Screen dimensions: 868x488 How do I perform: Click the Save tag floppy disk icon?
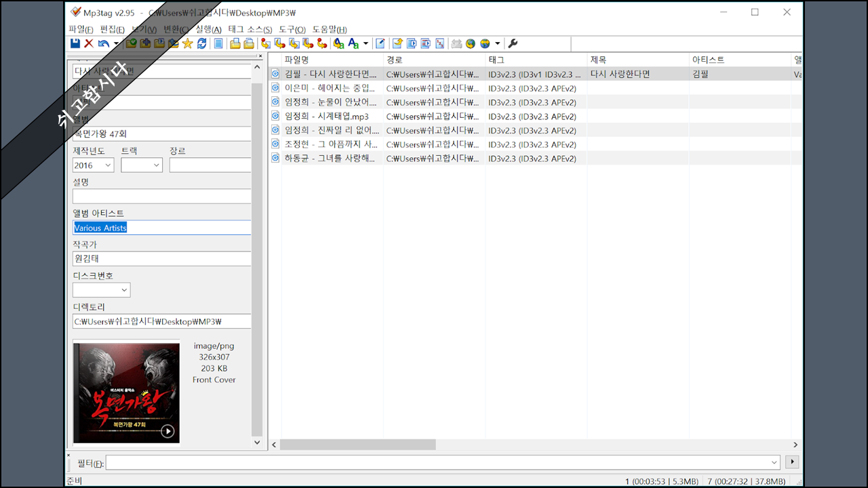[75, 43]
